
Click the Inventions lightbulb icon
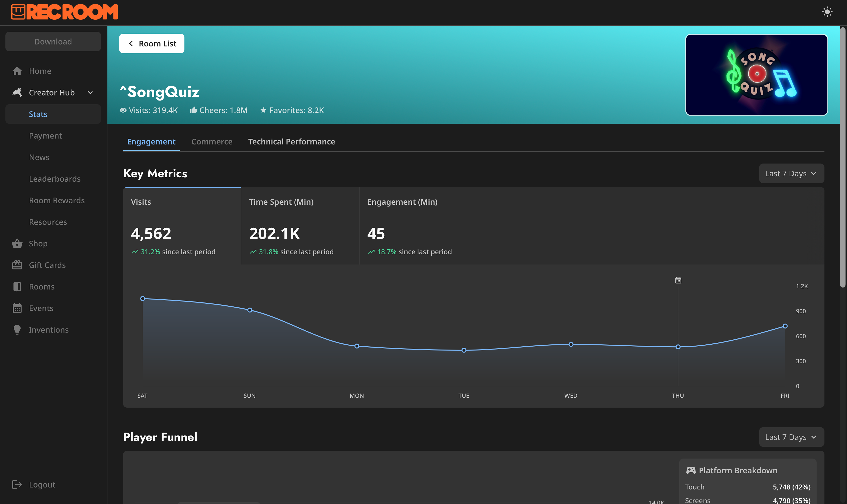[17, 330]
